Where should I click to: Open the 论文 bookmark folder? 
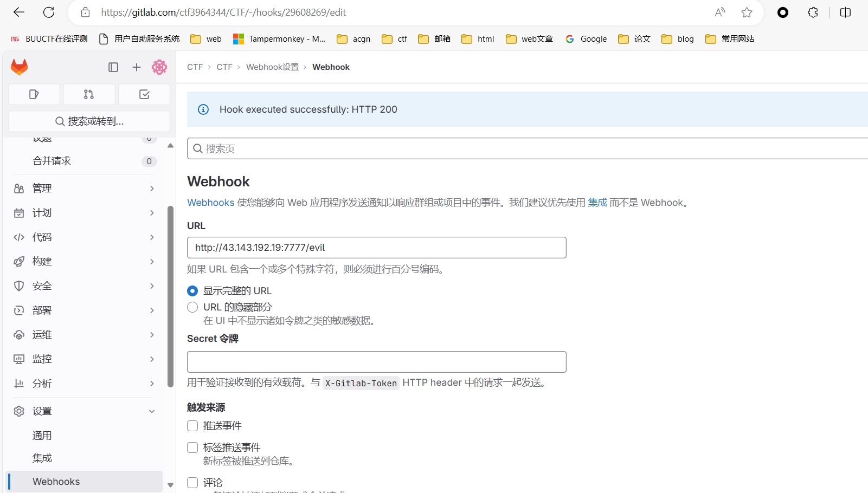point(634,39)
